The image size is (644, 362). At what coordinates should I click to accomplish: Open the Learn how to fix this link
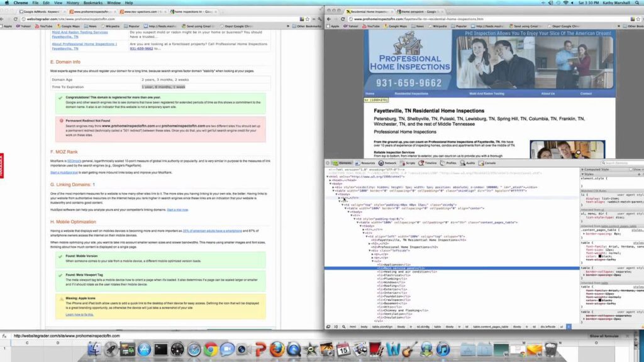point(80,314)
